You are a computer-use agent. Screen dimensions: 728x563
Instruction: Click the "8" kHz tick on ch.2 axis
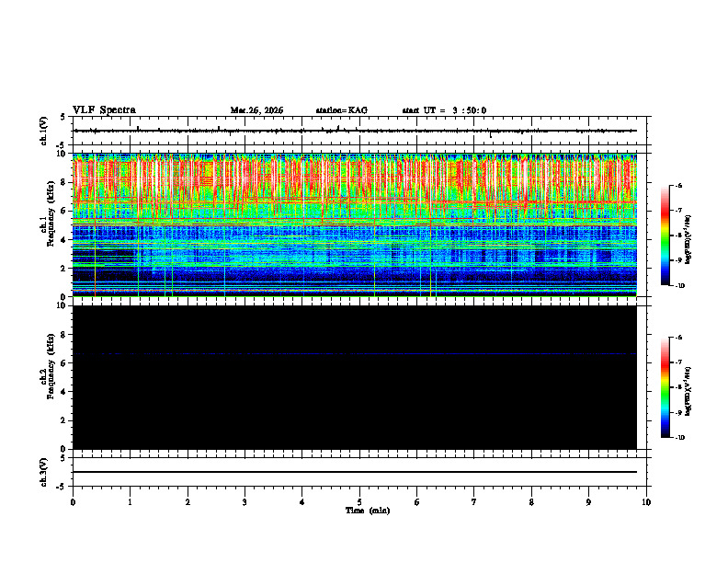pos(64,335)
